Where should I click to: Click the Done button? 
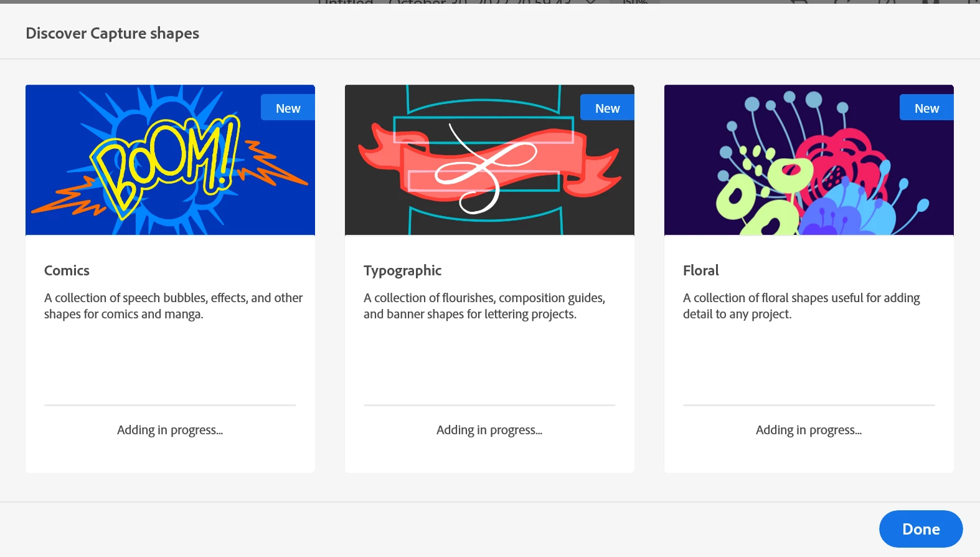921,529
